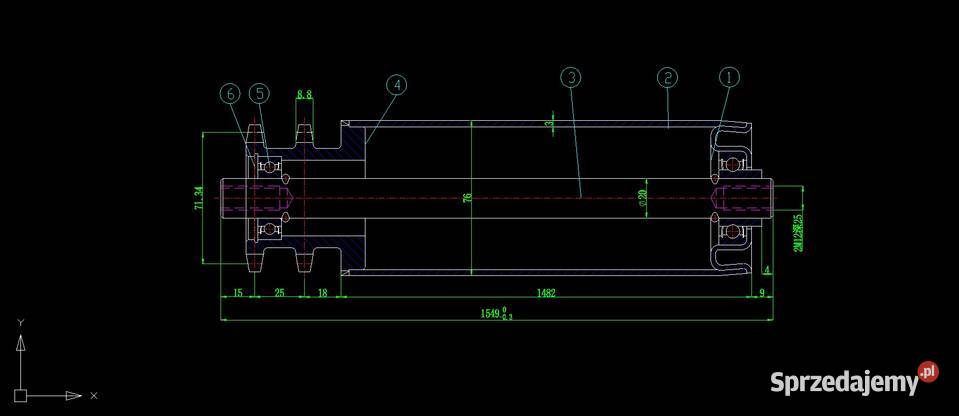Select the 1482 length dimension text
This screenshot has height=416, width=959.
(x=547, y=292)
